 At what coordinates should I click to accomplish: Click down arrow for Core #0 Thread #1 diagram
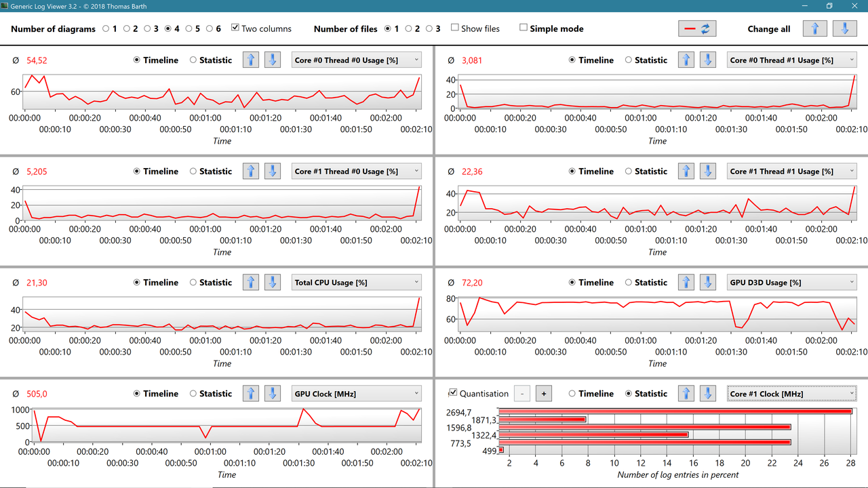pyautogui.click(x=708, y=60)
